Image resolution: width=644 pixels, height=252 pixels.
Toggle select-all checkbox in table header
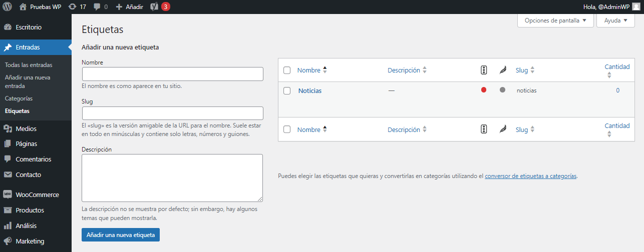(287, 70)
